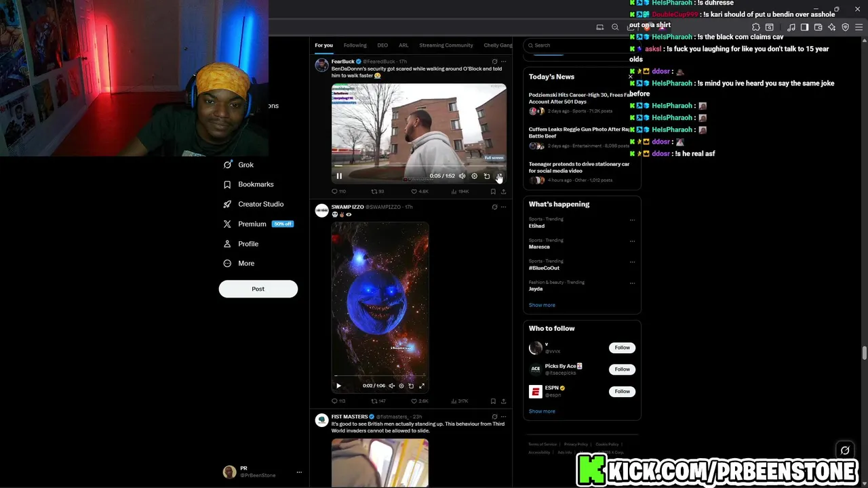Open the Chelly Gang tab
Screen dimensions: 868x488
click(x=498, y=45)
